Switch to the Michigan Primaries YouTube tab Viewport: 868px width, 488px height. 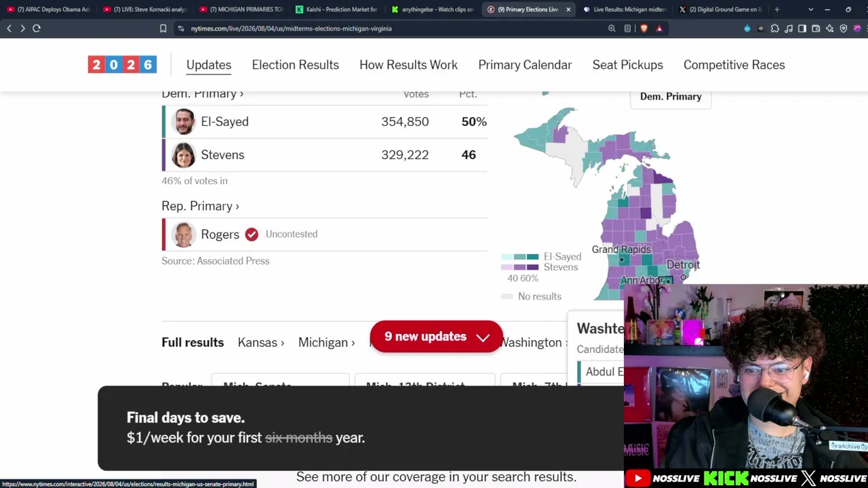(241, 9)
